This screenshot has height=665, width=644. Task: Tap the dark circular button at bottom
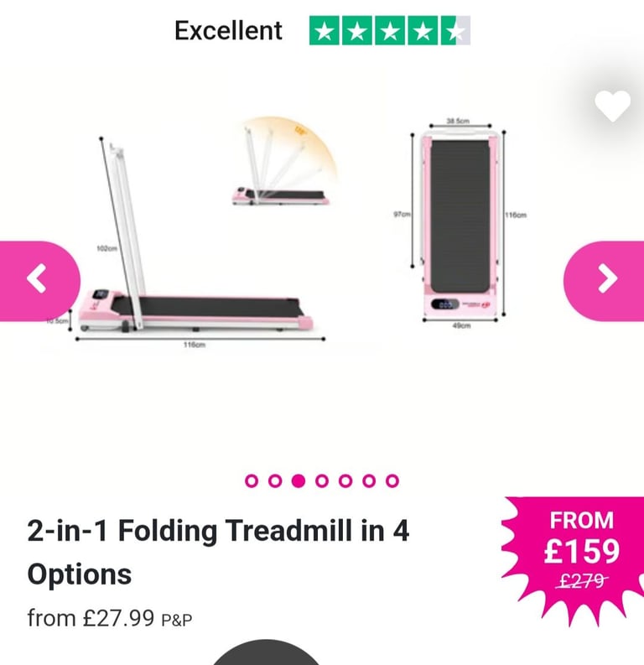[x=266, y=652]
